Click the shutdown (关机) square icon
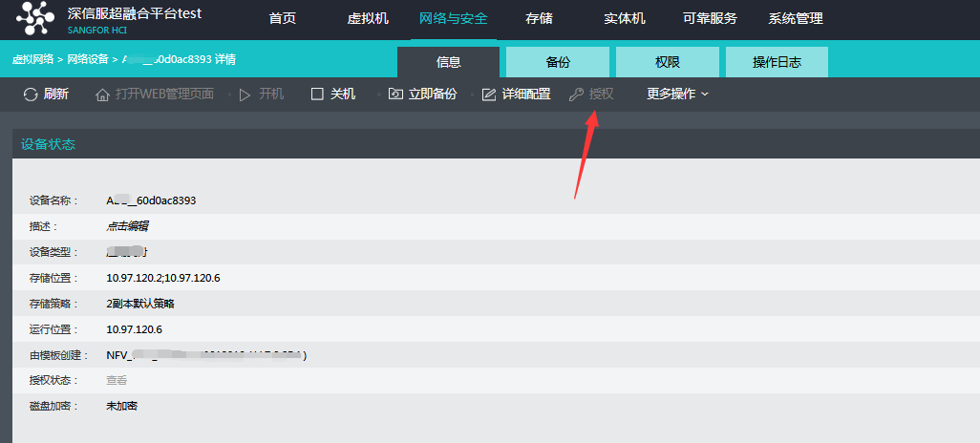The height and width of the screenshot is (443, 980). point(318,95)
